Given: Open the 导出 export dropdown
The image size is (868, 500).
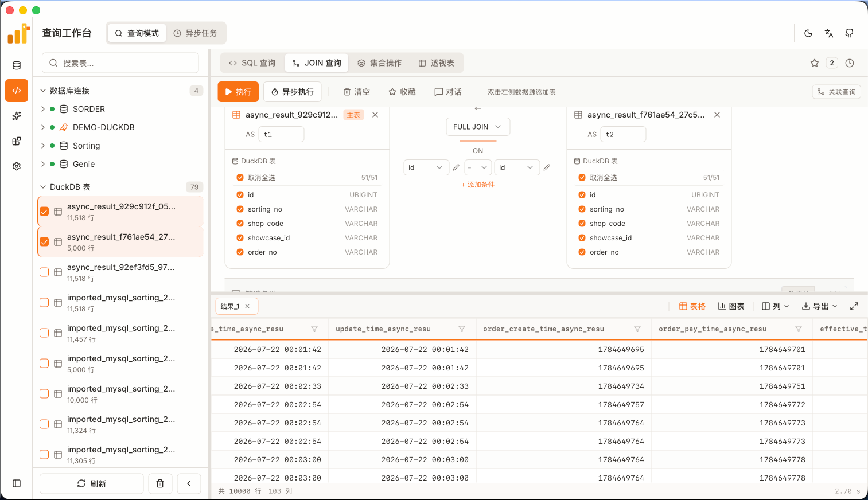Looking at the screenshot, I should pyautogui.click(x=819, y=306).
